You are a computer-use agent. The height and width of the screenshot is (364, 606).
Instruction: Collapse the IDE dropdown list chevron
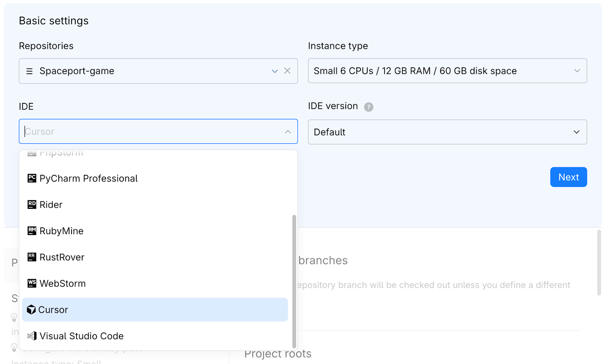pos(288,132)
